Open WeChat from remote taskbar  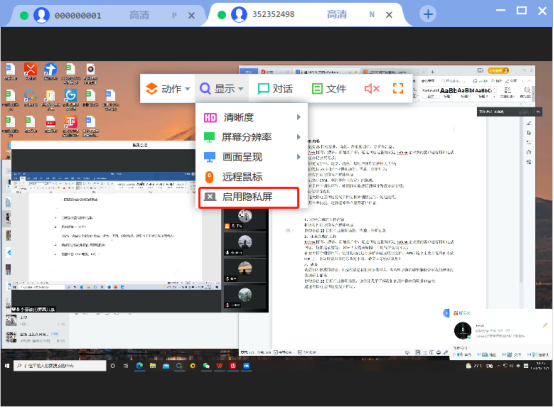click(x=206, y=366)
